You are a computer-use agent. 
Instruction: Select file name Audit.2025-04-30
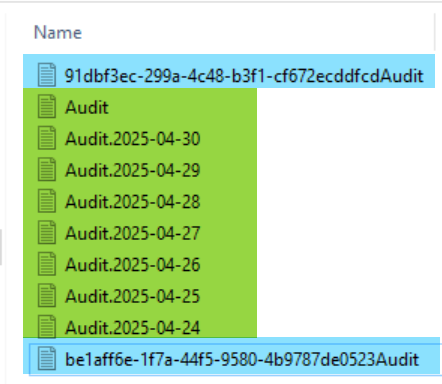click(132, 139)
